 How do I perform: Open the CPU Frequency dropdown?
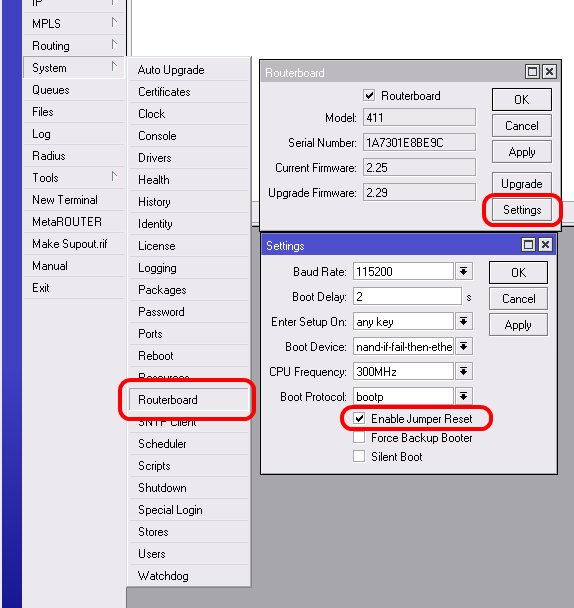tap(463, 371)
